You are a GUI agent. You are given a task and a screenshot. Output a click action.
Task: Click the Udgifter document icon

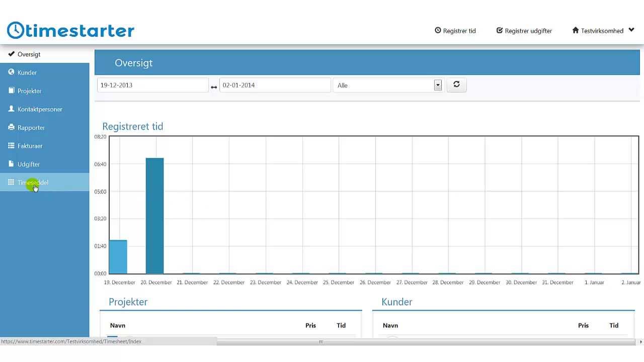click(11, 164)
